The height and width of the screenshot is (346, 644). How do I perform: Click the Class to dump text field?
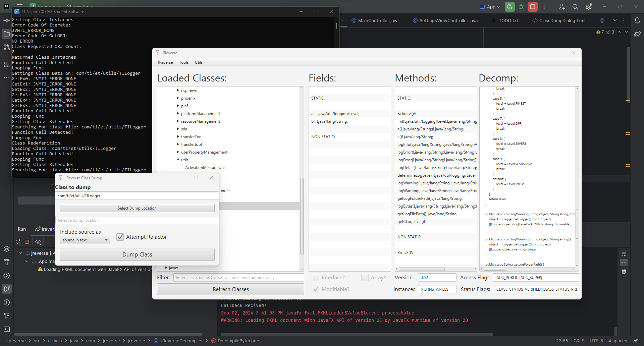(x=137, y=196)
